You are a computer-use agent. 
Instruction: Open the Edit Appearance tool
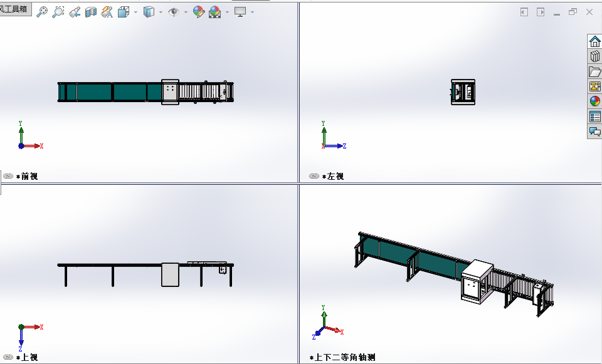pyautogui.click(x=199, y=12)
